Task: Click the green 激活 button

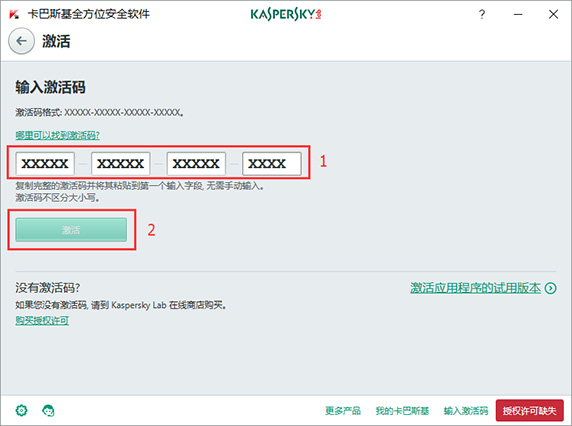Action: [x=71, y=230]
